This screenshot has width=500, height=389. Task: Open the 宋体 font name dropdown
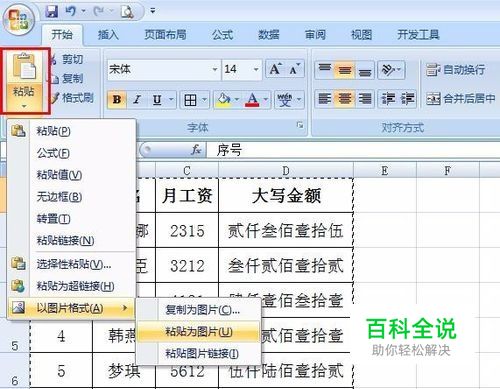coord(215,70)
